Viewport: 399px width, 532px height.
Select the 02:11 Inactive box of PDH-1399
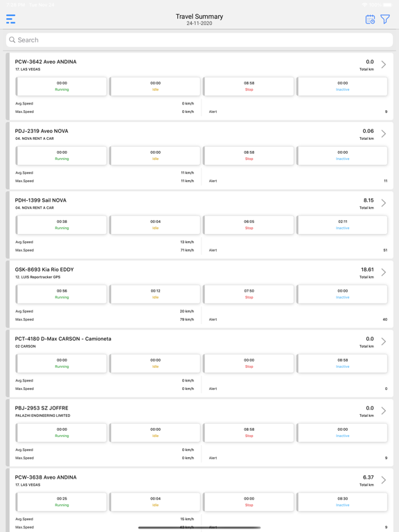point(342,225)
